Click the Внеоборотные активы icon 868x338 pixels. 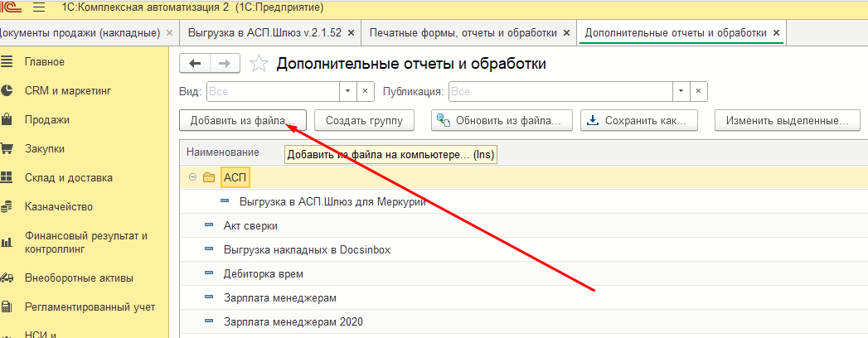point(6,278)
